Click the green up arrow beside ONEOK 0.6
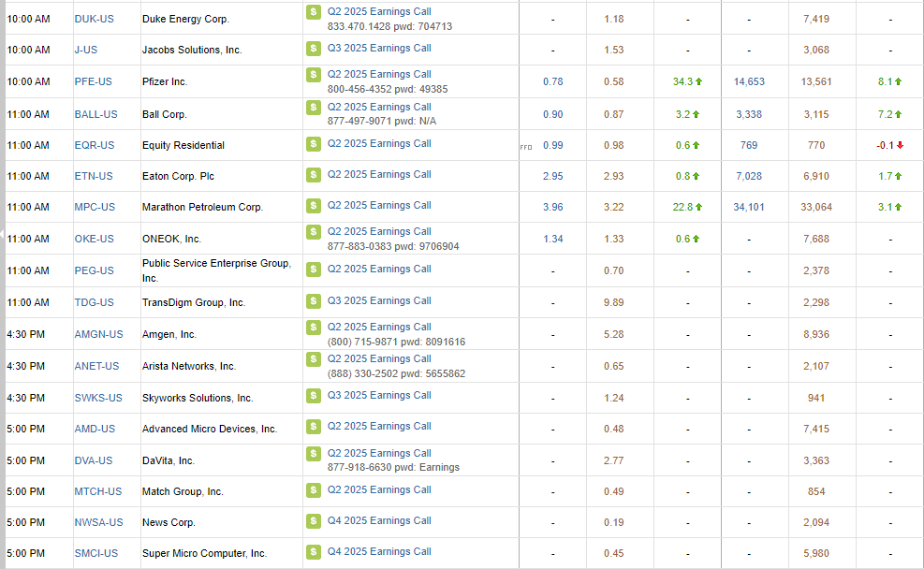The image size is (924, 569). tap(696, 240)
